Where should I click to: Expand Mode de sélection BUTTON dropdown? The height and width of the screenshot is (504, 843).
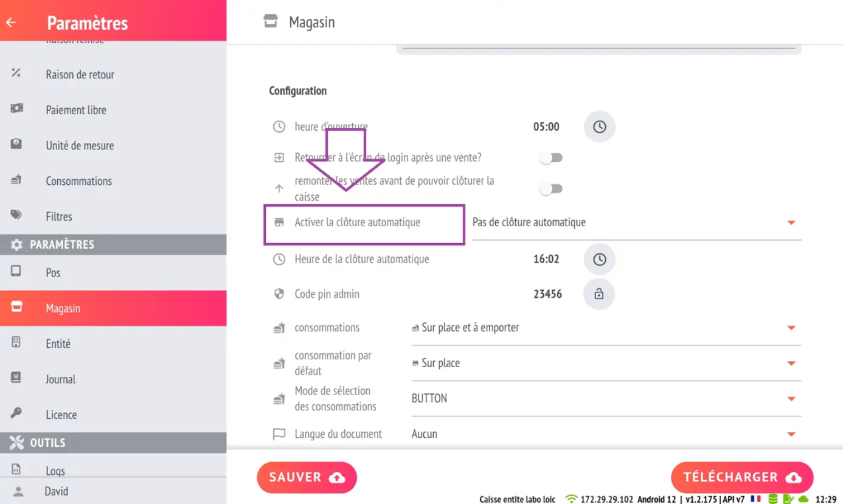pos(606,399)
